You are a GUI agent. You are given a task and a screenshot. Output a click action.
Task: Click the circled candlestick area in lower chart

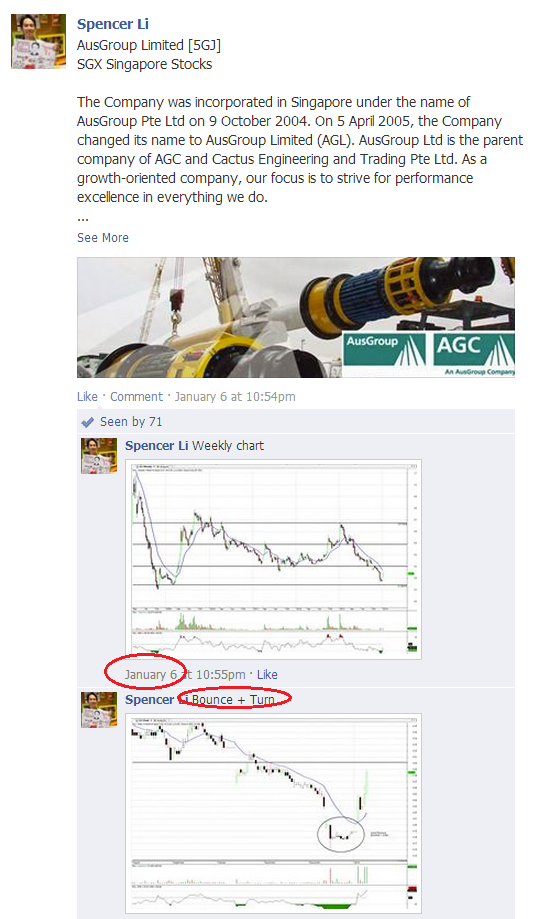click(341, 834)
